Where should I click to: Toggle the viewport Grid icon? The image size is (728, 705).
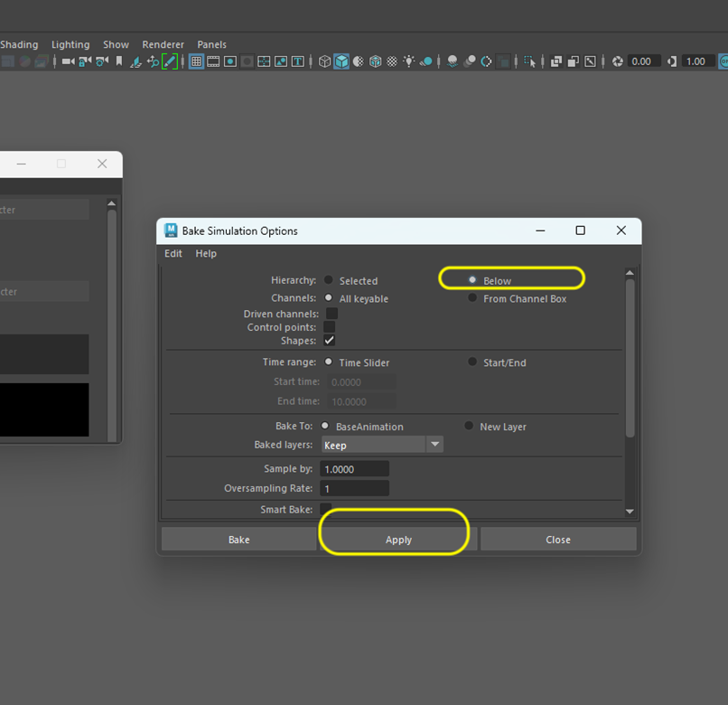coord(196,61)
